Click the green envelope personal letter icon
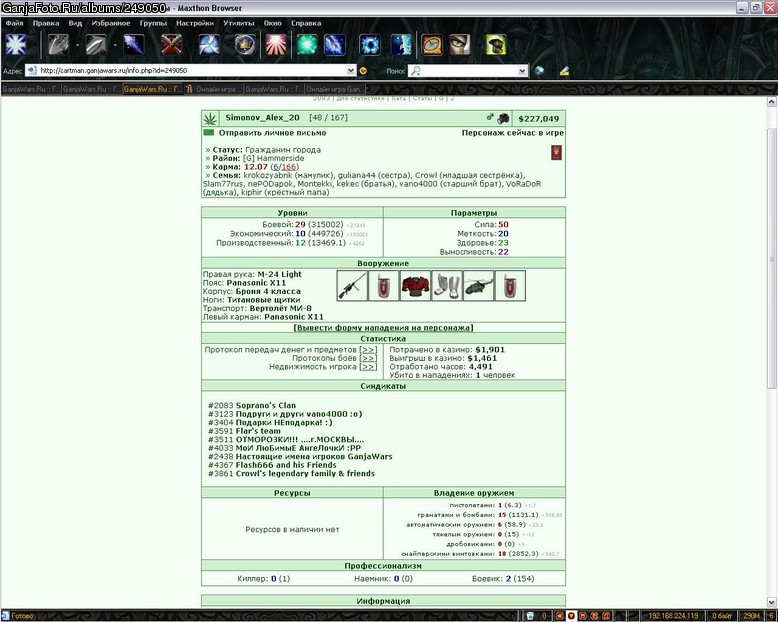The image size is (778, 622). pos(209,133)
